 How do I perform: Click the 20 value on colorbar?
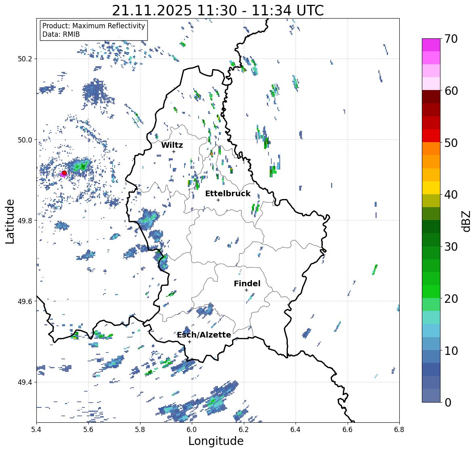point(451,299)
